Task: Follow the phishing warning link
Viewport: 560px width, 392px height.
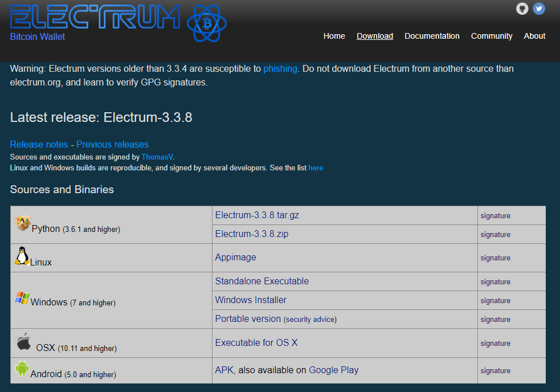Action: click(x=280, y=68)
